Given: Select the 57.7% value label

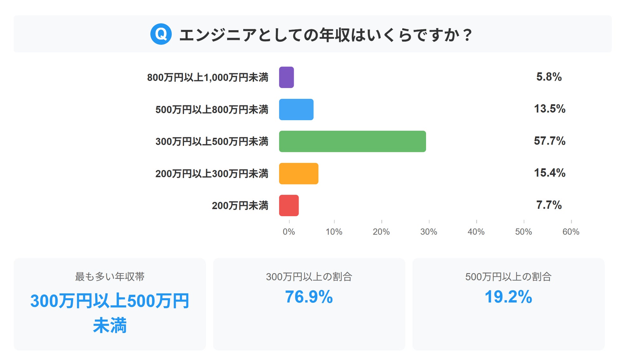Looking at the screenshot, I should 549,141.
